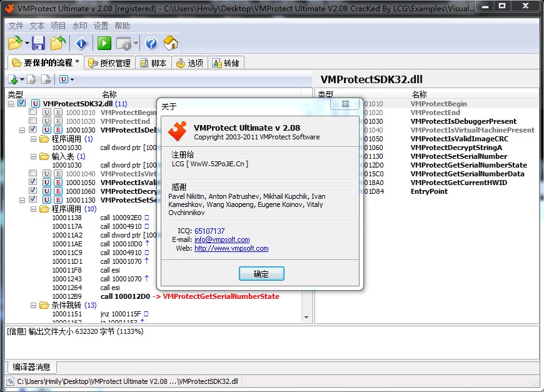Collapse the 程序调用 (1) folder
Screen dimensions: 544x392
[33, 139]
